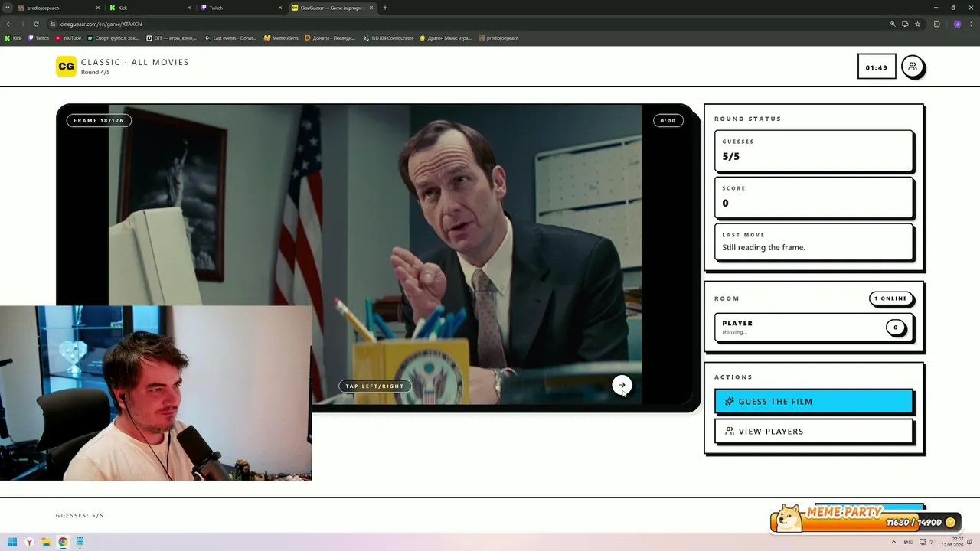
Task: Show hidden system tray icons
Action: 894,543
